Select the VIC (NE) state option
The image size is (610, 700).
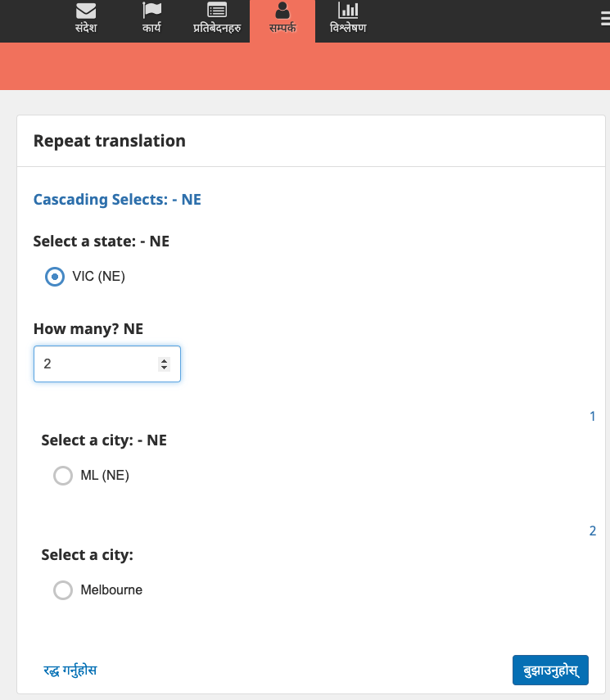click(54, 277)
